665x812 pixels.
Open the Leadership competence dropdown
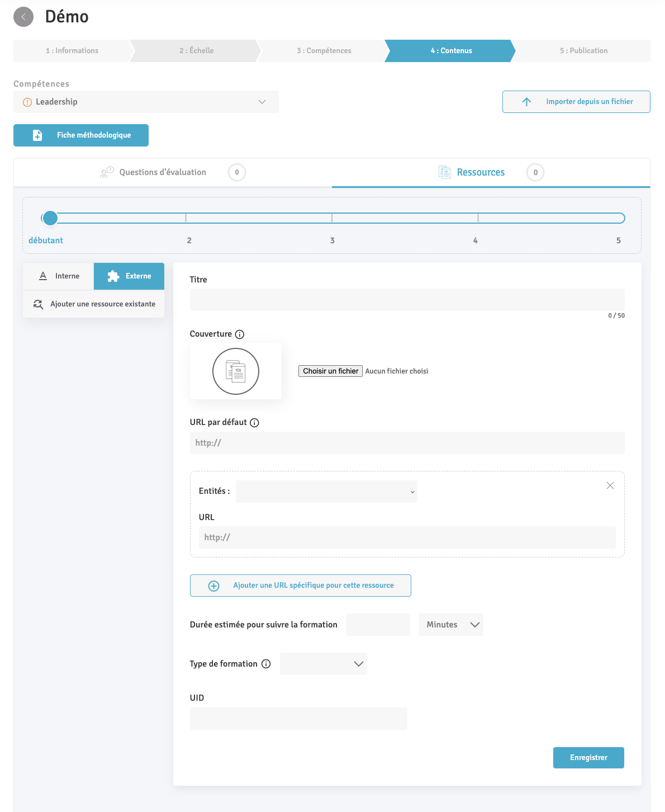click(146, 102)
